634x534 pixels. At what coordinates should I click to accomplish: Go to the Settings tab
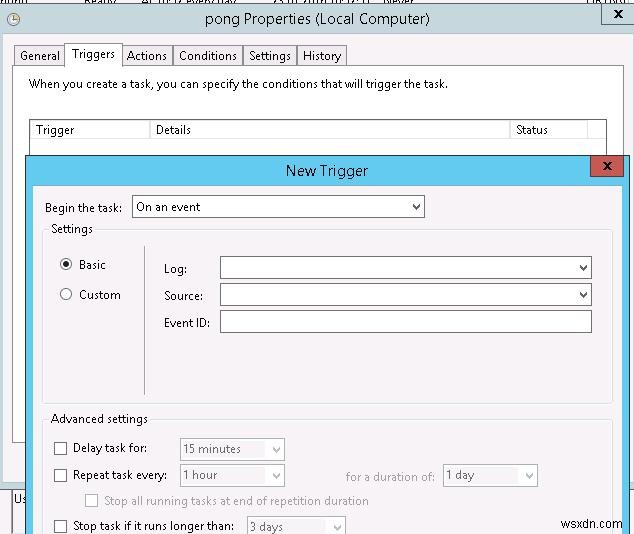[270, 56]
